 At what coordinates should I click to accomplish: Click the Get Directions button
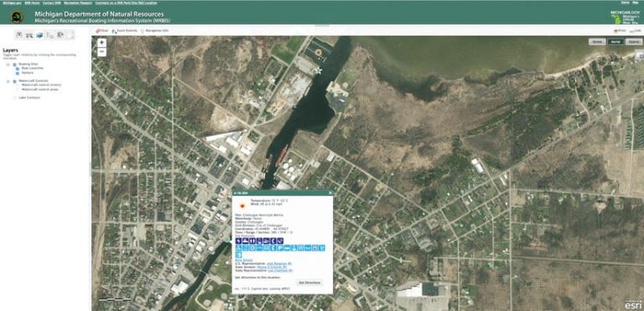(x=309, y=282)
